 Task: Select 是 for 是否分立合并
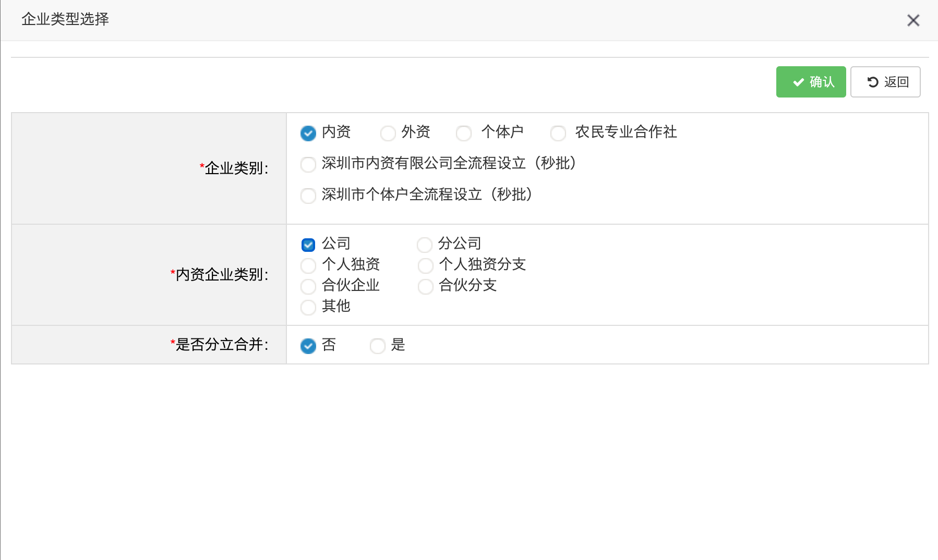378,346
